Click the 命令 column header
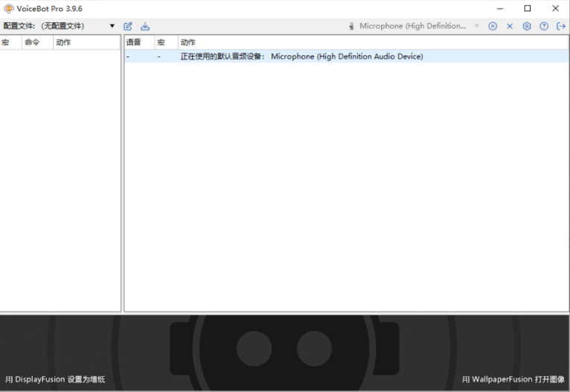This screenshot has height=392, width=570. [37, 42]
